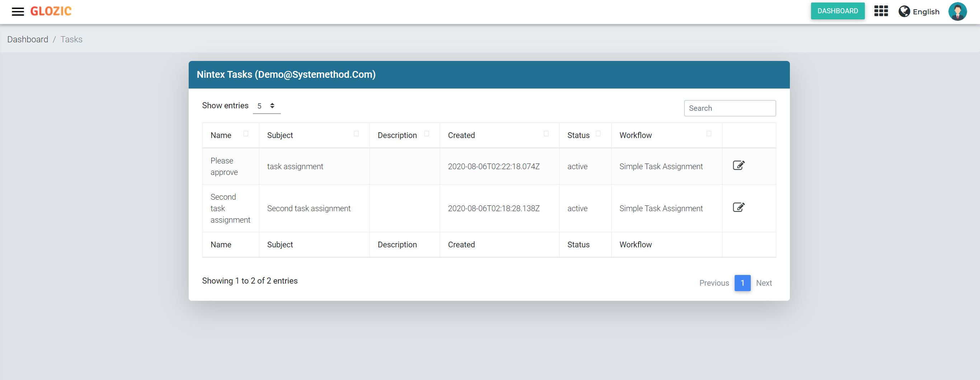Click 'Second task assignment' subject cell
The height and width of the screenshot is (380, 980).
click(314, 208)
